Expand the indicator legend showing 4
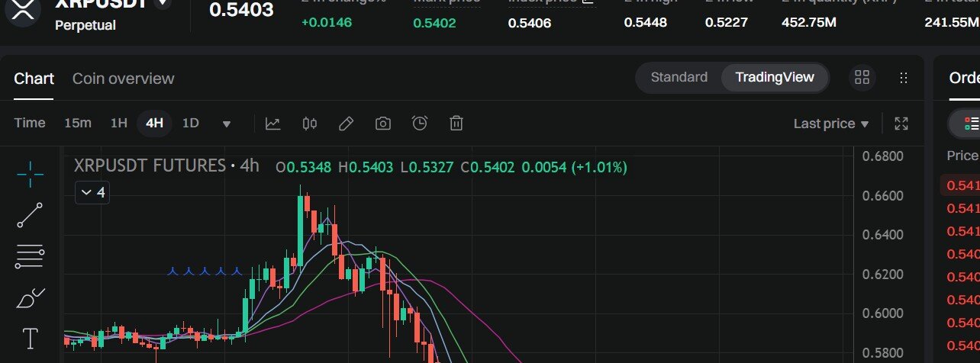This screenshot has width=980, height=363. 92,192
